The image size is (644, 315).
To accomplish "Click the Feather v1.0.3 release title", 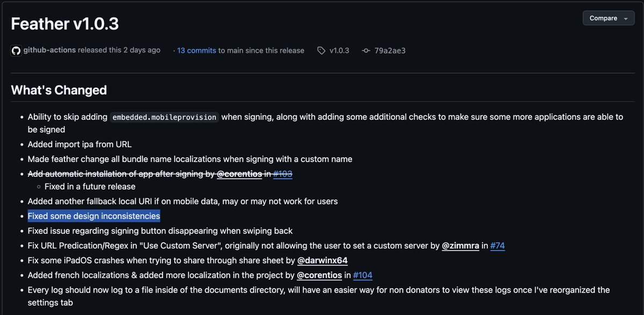I will coord(65,24).
